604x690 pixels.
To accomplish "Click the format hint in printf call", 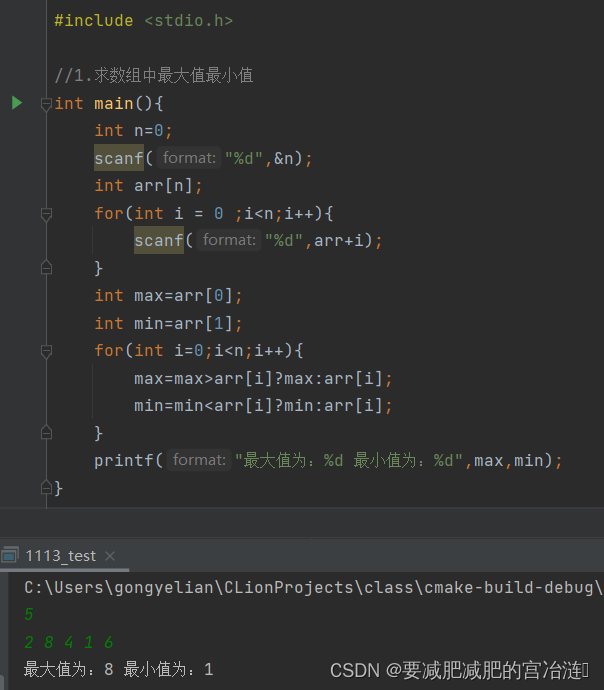I will pos(199,460).
